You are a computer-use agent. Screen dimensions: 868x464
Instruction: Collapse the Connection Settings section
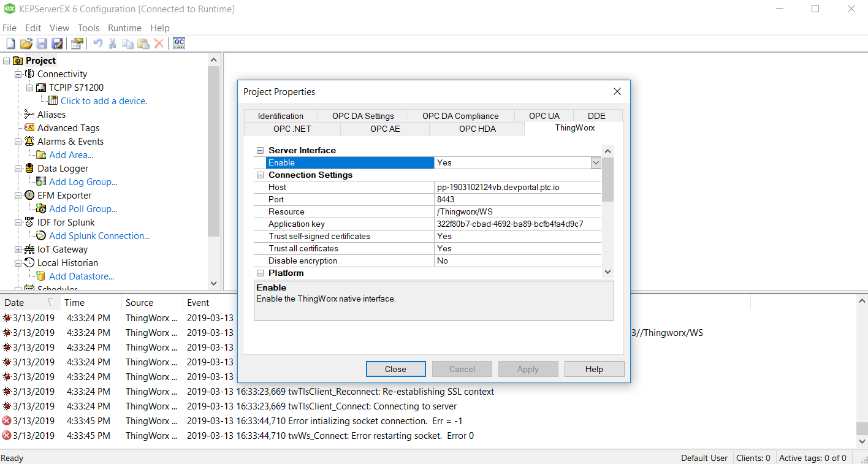pos(260,175)
